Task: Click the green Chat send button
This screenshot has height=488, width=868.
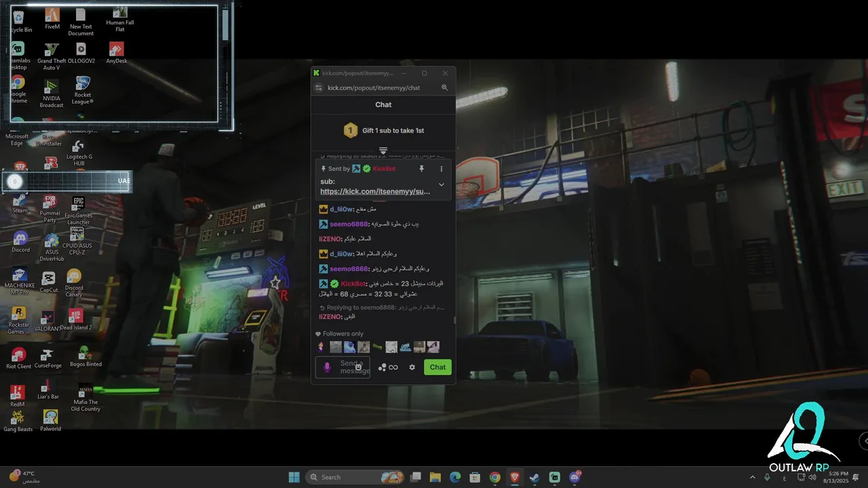Action: (x=437, y=367)
